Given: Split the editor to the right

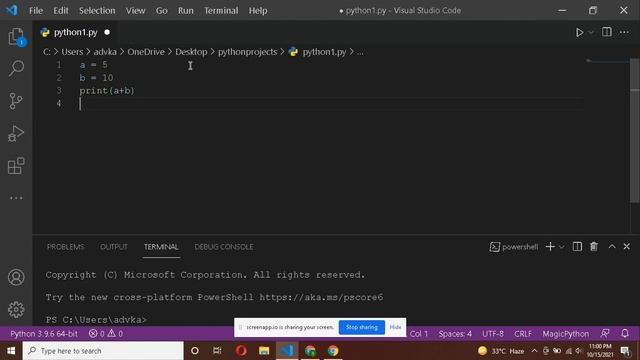Looking at the screenshot, I should (607, 32).
